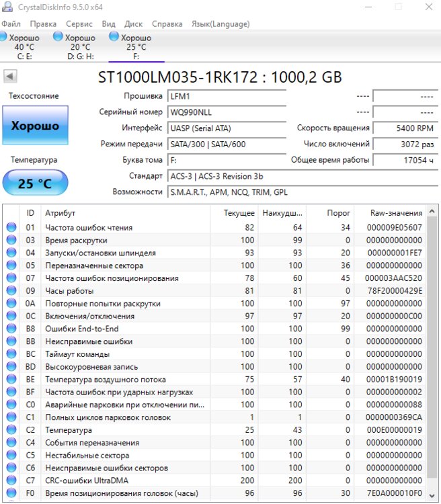Screen dimensions: 441x504
Task: Click the previous disk arrow button
Action: [9, 77]
